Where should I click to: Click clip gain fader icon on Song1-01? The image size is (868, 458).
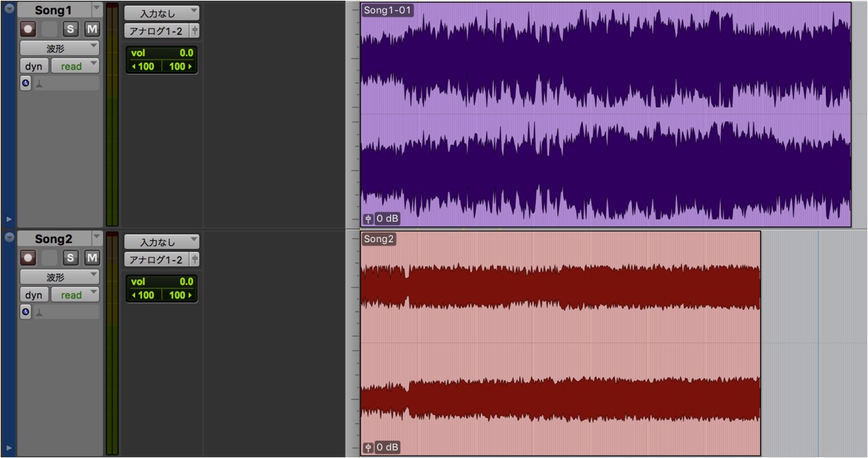(x=368, y=219)
